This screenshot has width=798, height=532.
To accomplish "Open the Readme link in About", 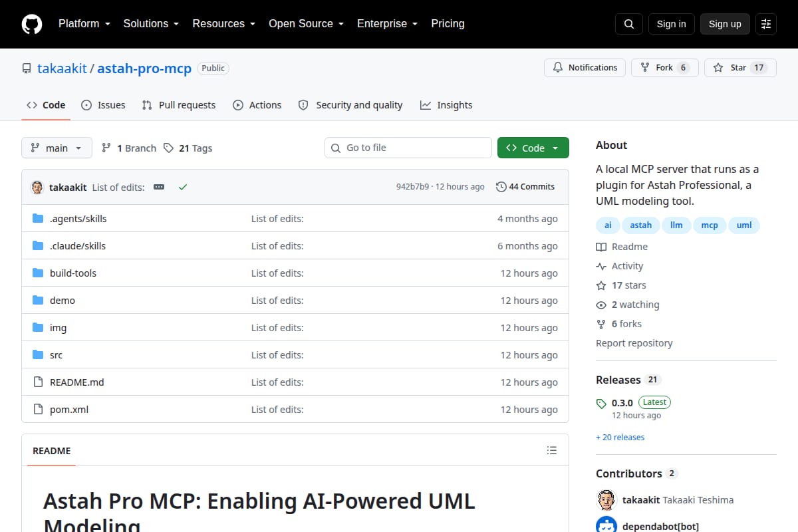I will click(622, 247).
